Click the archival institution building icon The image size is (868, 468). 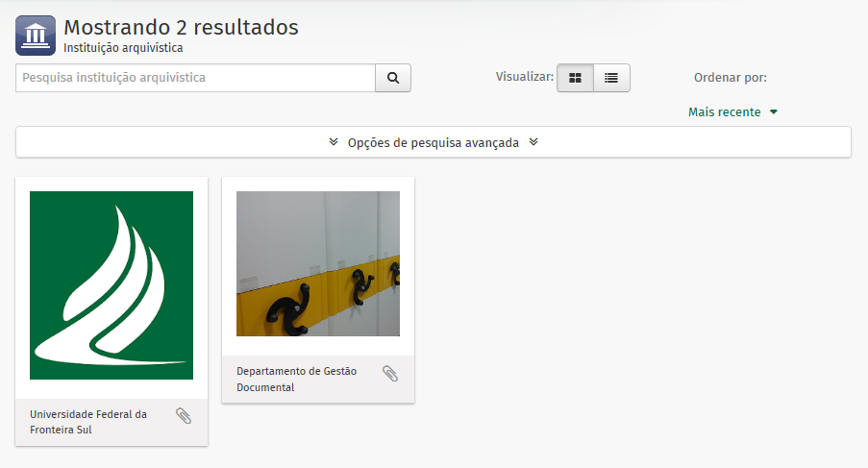click(36, 36)
